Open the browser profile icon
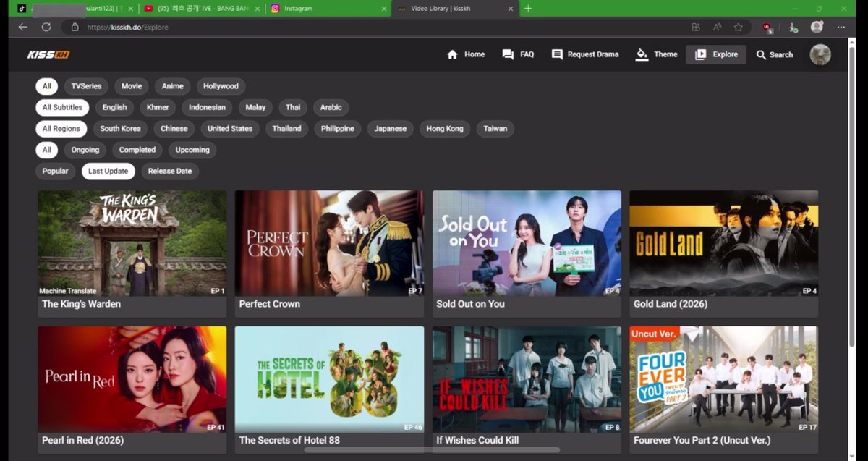 coord(817,27)
